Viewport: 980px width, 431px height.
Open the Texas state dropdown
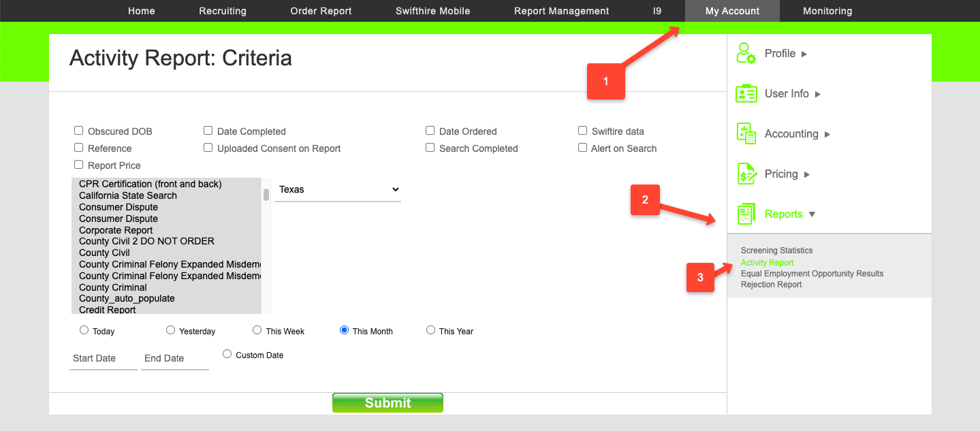coord(338,189)
